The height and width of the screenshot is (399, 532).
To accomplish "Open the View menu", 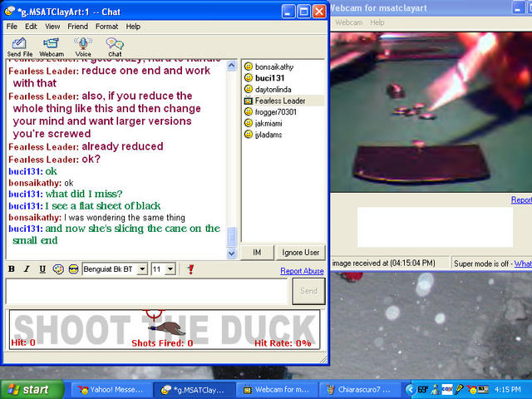I will 52,27.
